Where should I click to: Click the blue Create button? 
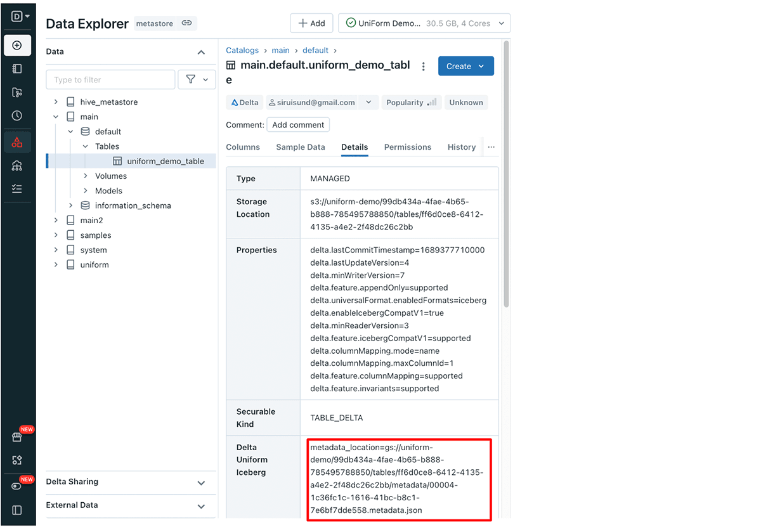click(x=465, y=67)
